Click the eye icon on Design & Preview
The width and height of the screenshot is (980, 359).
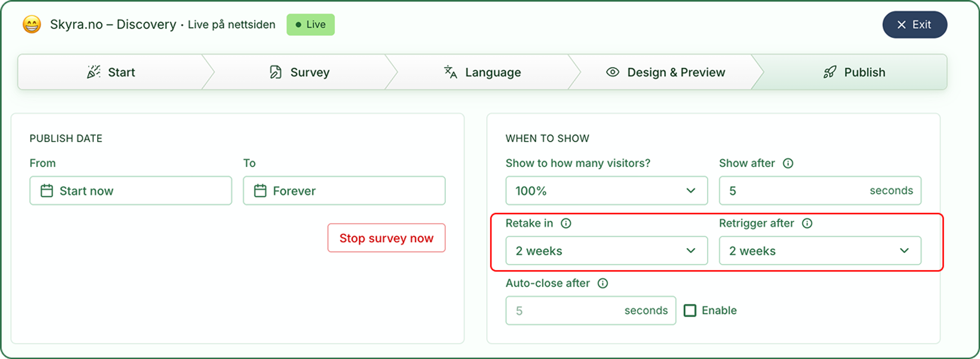click(612, 71)
